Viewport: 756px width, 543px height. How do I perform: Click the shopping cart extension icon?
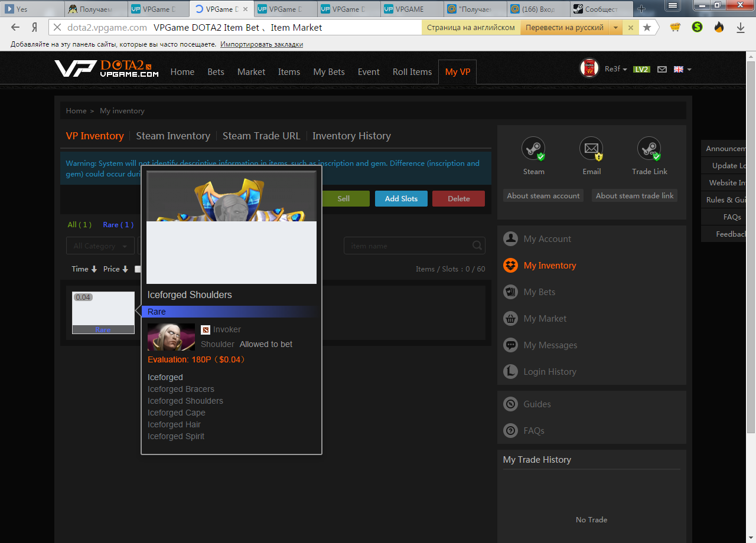[676, 27]
